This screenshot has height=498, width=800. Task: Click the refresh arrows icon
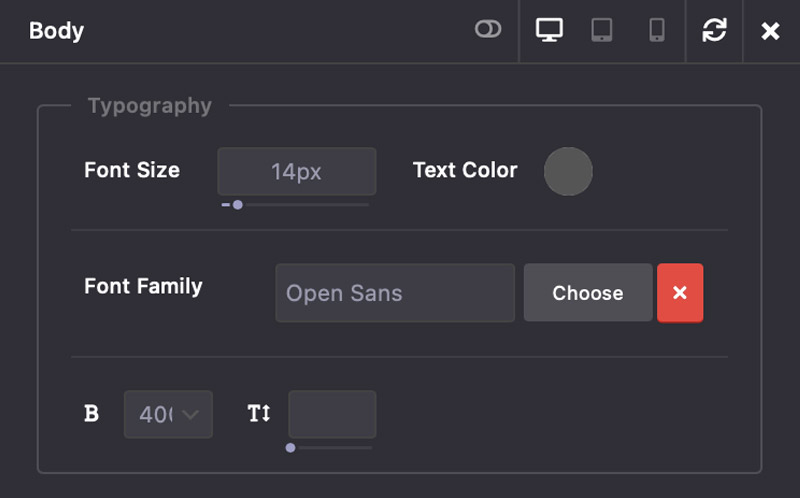coord(714,30)
